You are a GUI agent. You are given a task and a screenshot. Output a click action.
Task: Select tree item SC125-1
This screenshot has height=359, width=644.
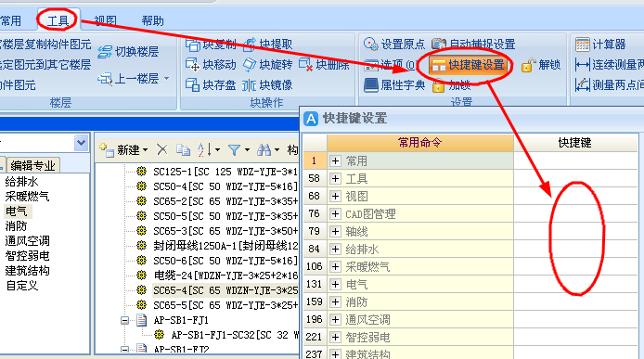pos(225,172)
